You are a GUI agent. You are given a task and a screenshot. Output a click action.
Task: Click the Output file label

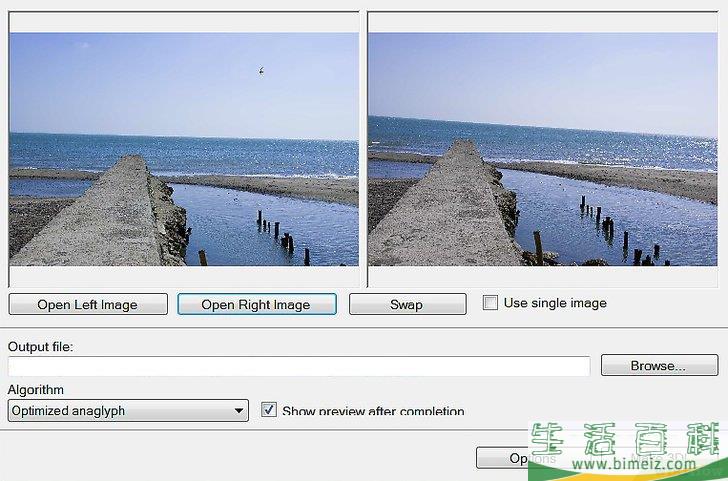[x=41, y=346]
